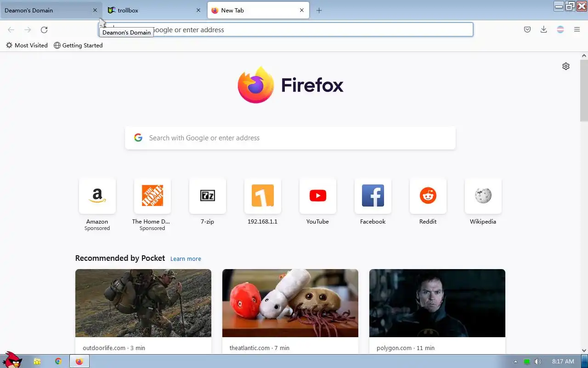Open the Firefox account avatar icon
Viewport: 588px width, 368px height.
560,29
